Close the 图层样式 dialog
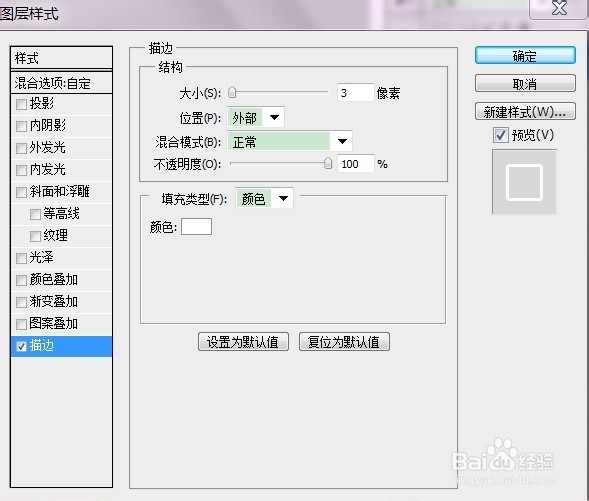This screenshot has height=501, width=589. pos(559,8)
